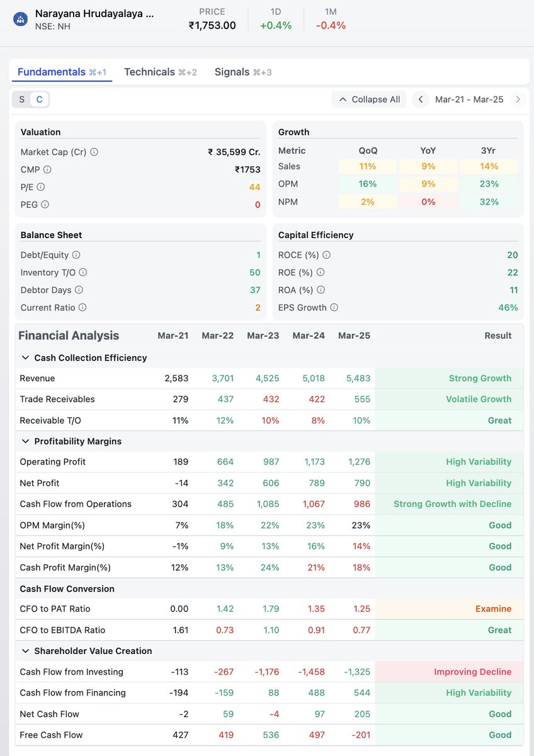Screen dimensions: 534x756
Task: Click Current Ratio info icon
Action: click(x=82, y=308)
